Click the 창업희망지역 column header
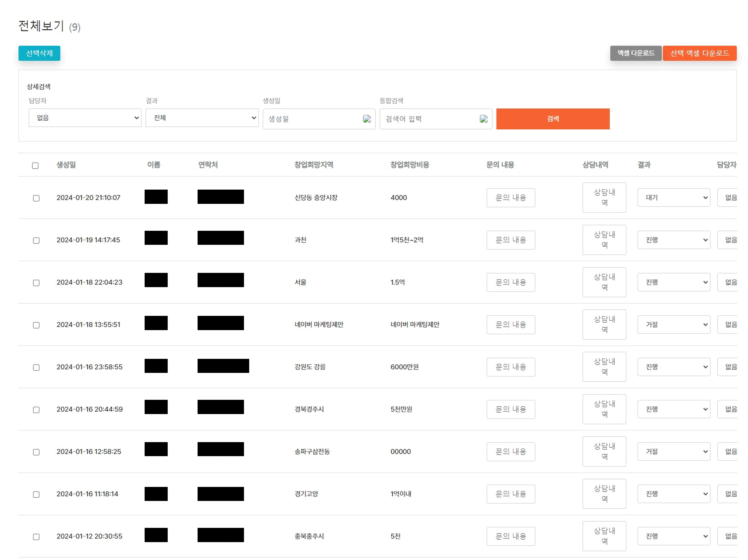The height and width of the screenshot is (560, 748). tap(313, 165)
